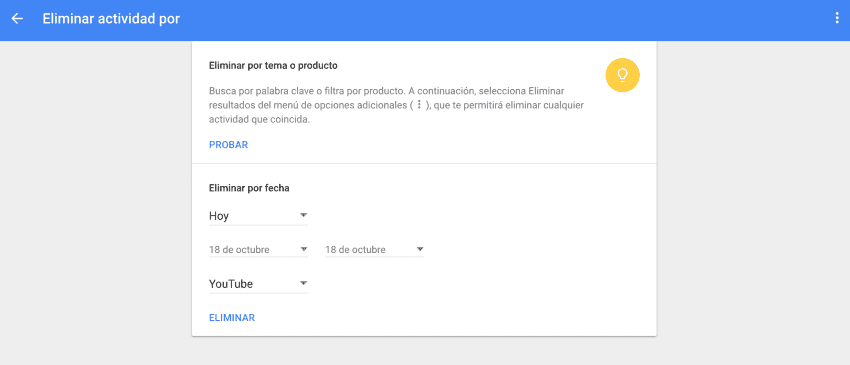
Task: Click the arrow beside YouTube
Action: coord(303,283)
